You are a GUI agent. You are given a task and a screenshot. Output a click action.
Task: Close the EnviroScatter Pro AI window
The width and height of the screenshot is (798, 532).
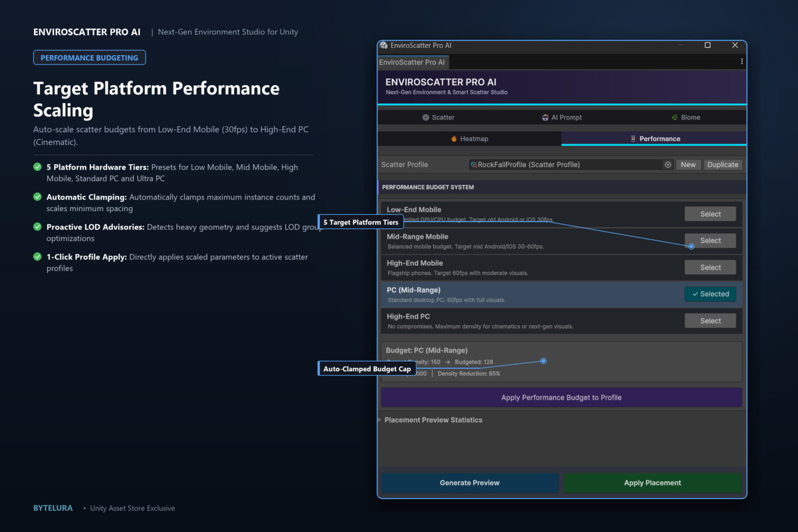(x=735, y=45)
